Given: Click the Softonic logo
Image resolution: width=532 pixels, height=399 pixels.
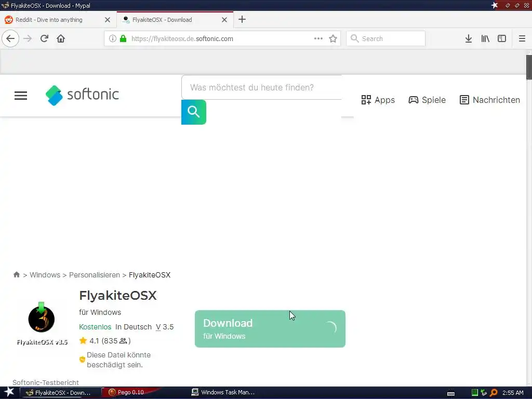Looking at the screenshot, I should 82,96.
